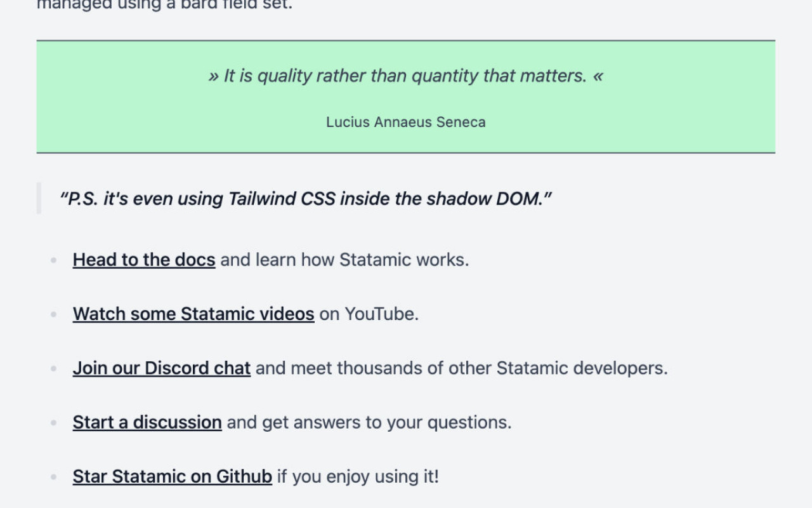Click the bullet before "Head to the docs"

tap(54, 260)
